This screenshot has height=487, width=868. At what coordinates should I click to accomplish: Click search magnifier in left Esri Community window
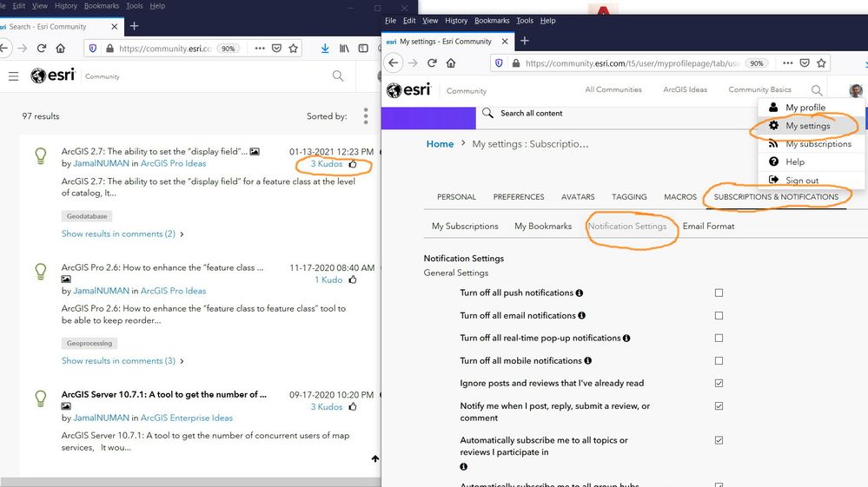tap(338, 76)
